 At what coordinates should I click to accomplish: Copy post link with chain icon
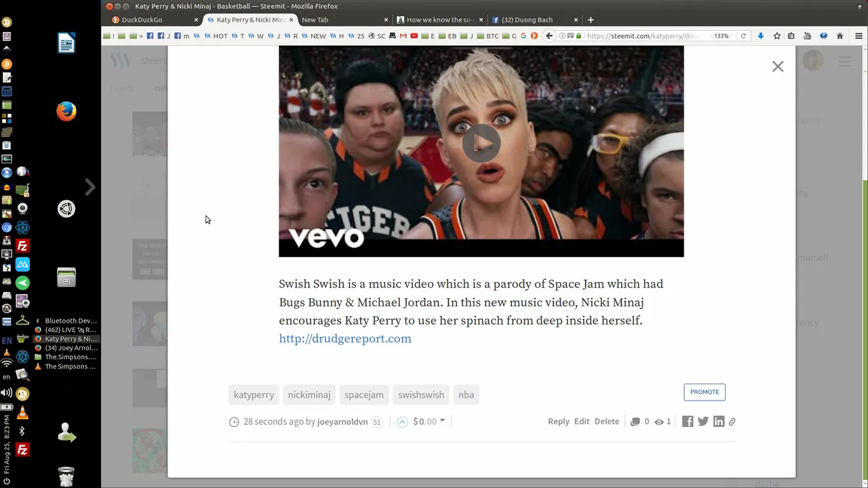pyautogui.click(x=732, y=422)
